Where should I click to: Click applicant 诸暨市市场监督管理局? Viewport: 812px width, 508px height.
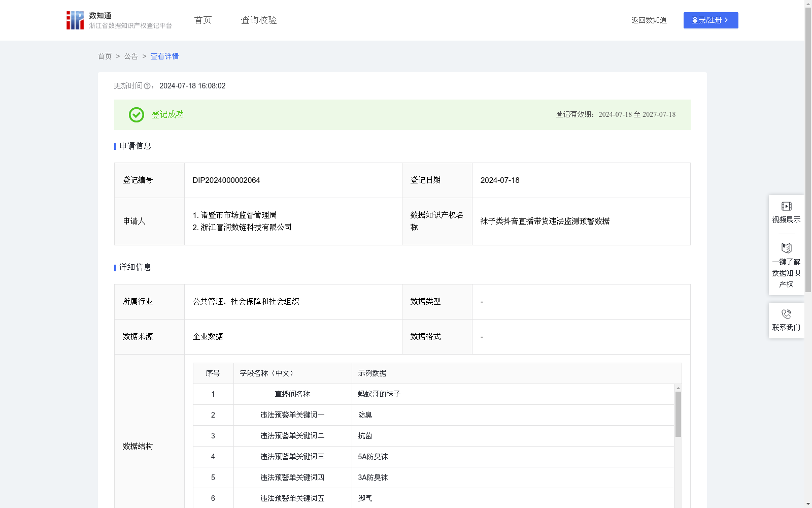[239, 215]
